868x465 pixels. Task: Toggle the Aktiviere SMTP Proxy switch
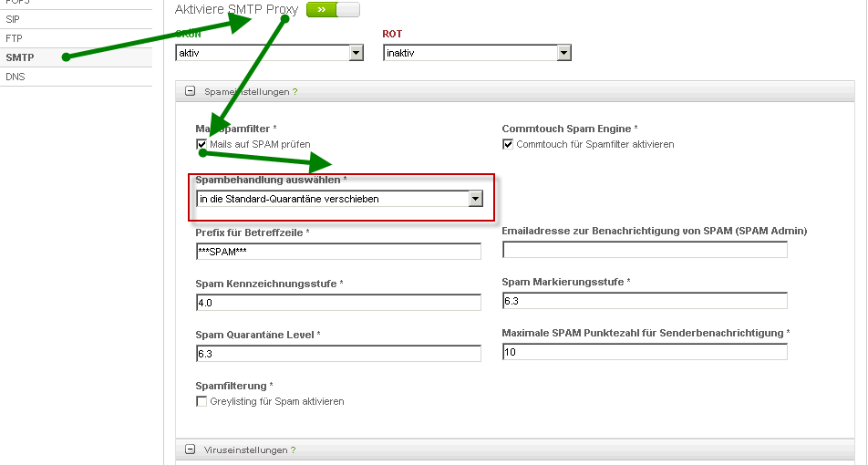pos(333,10)
